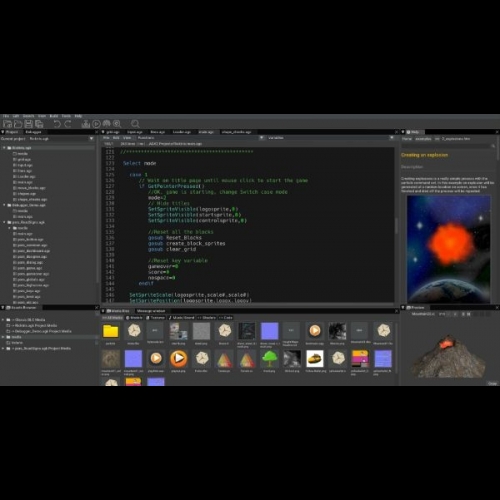
Task: Switch to the lines.agc editor tab
Action: [x=158, y=132]
